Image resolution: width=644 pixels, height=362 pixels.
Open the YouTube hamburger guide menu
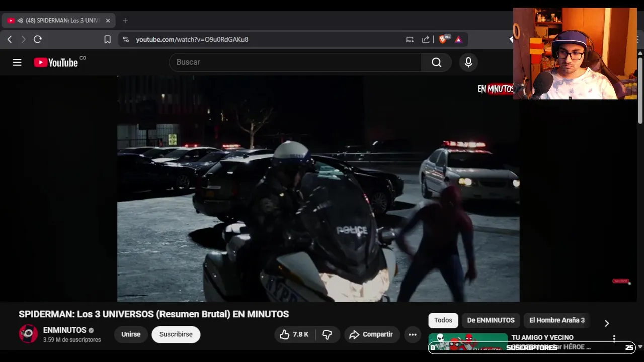(x=17, y=62)
